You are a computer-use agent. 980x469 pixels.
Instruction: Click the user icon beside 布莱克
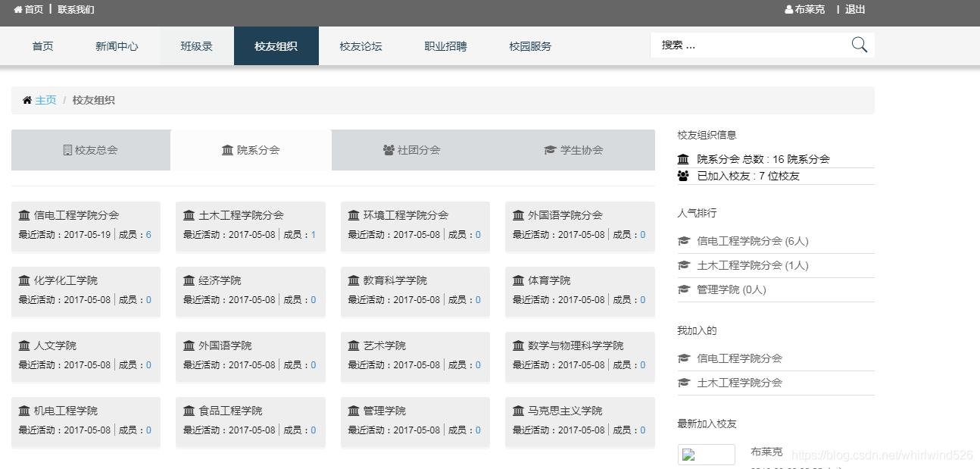click(x=789, y=10)
